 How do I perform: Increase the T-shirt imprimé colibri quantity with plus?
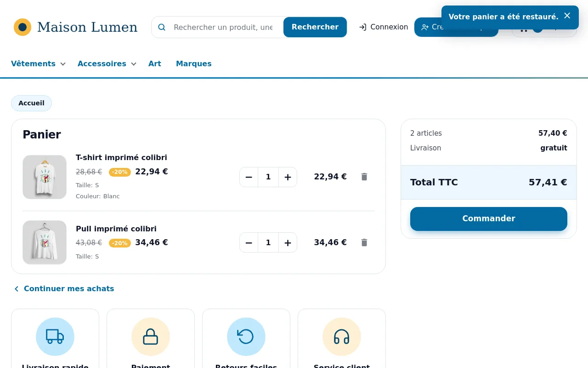[x=288, y=177]
